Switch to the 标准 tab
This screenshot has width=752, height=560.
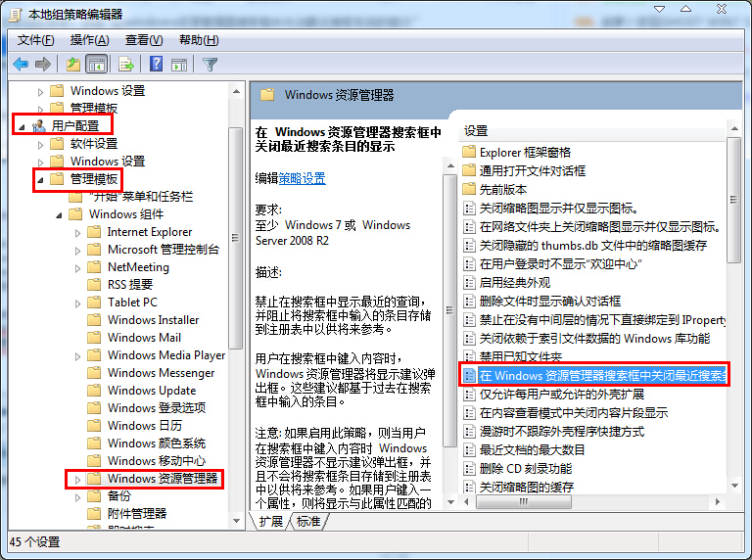pos(308,522)
